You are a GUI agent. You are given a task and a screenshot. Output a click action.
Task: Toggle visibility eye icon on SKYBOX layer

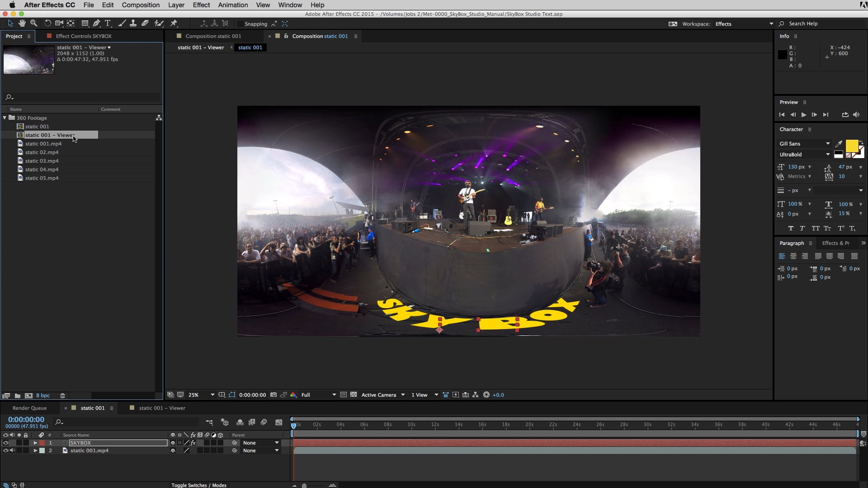click(5, 443)
